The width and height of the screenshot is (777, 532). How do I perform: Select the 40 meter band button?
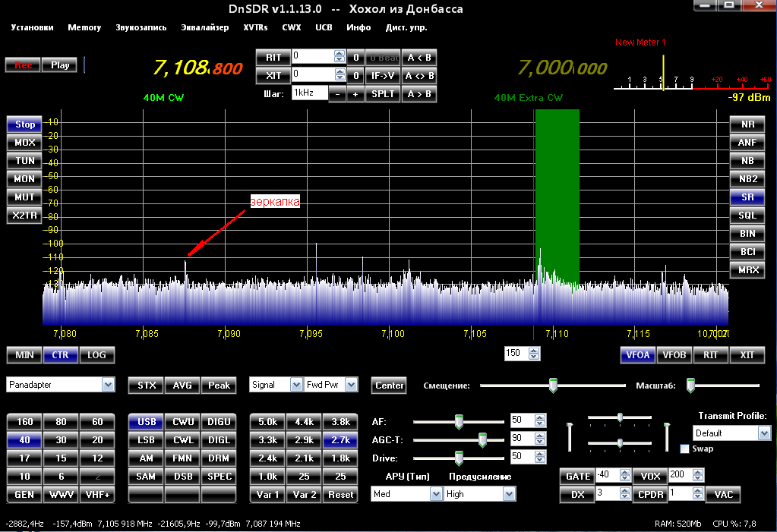(x=24, y=440)
